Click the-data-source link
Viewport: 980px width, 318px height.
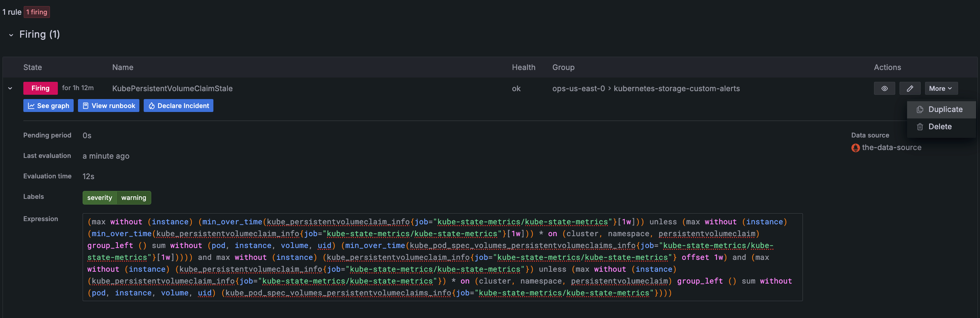891,148
